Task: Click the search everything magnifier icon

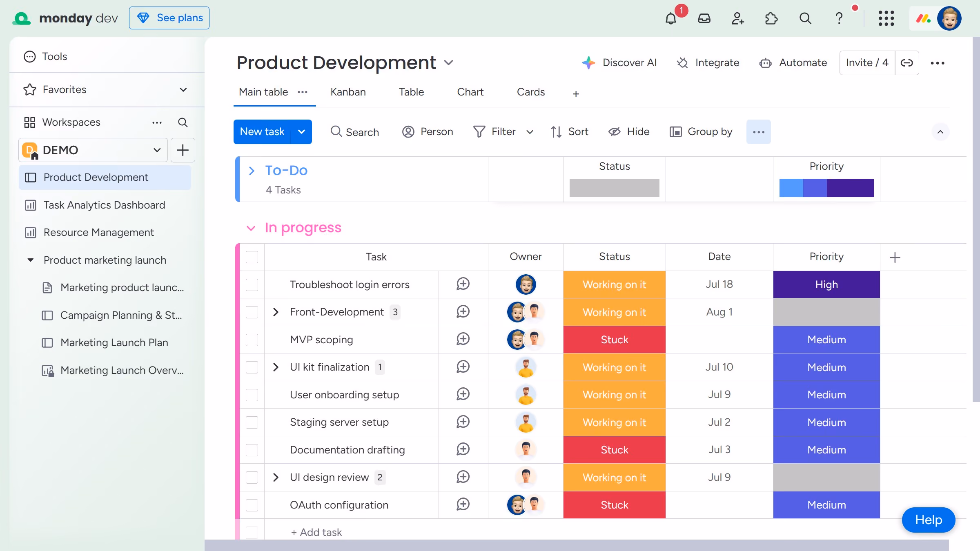Action: (x=805, y=18)
